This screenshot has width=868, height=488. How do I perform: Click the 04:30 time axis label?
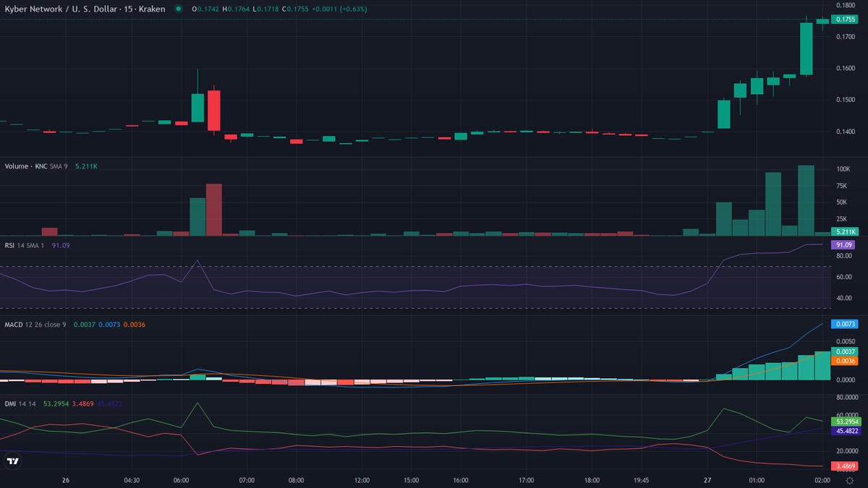tap(132, 480)
